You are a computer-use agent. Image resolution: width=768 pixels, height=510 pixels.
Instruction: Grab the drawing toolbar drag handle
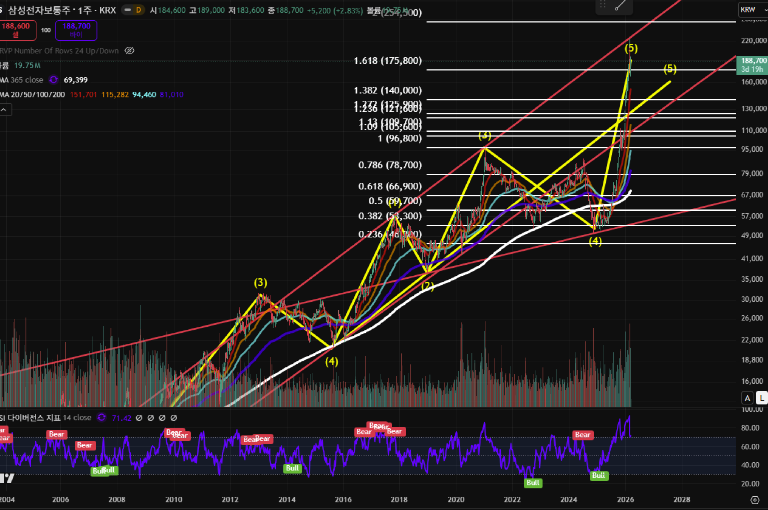(603, 5)
